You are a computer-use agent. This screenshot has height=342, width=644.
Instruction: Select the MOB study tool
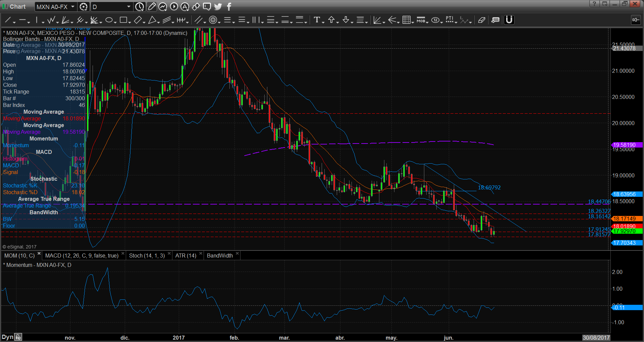point(421,20)
